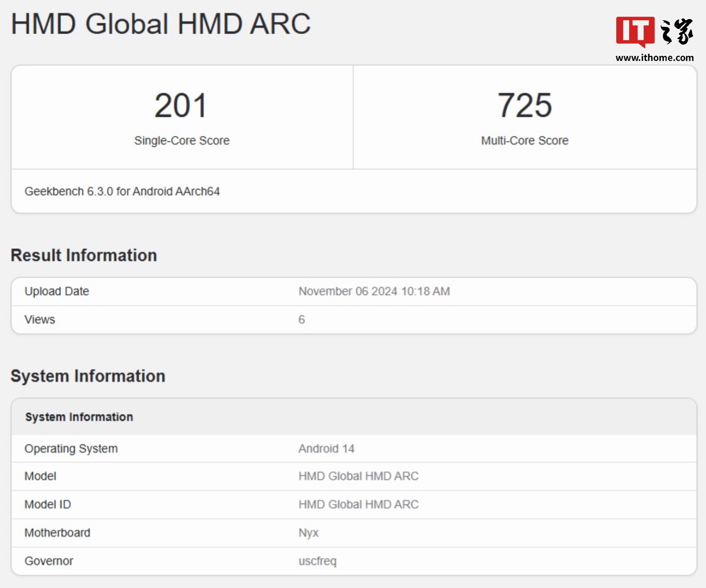Click Geekbench 6.3.0 for Android AArch64 text

[x=122, y=191]
